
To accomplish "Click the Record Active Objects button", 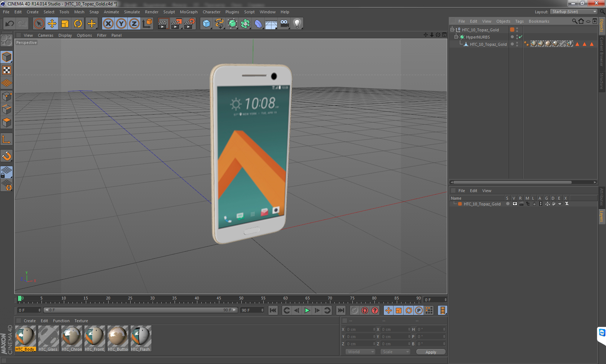I will point(355,310).
